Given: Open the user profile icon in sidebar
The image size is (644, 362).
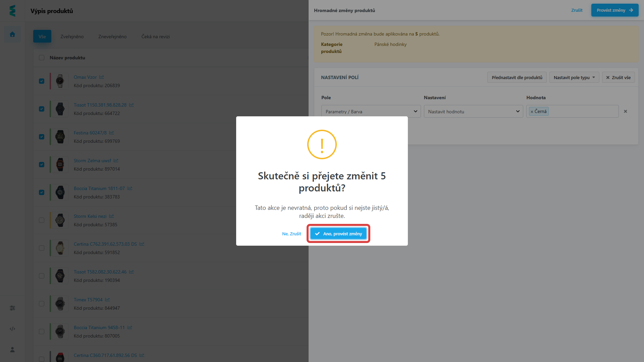Looking at the screenshot, I should point(12,350).
